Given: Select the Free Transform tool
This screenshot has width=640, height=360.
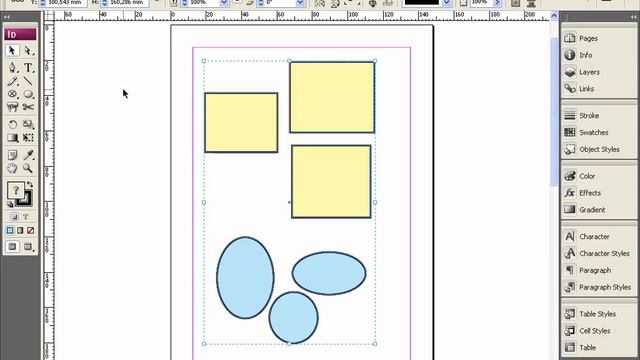Looking at the screenshot, I should tap(28, 138).
